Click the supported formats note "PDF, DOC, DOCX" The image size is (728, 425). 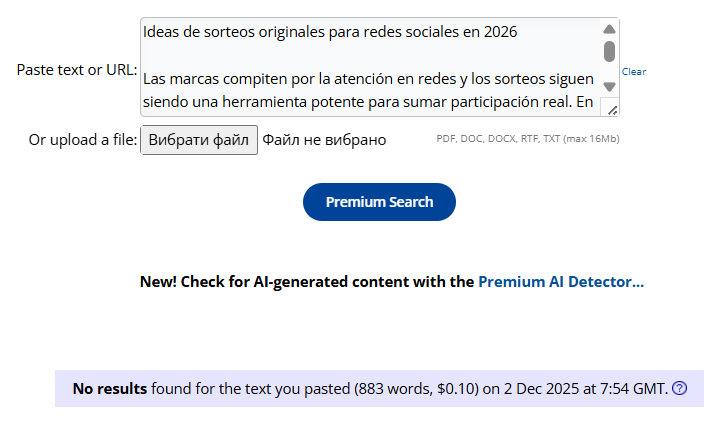pos(527,139)
